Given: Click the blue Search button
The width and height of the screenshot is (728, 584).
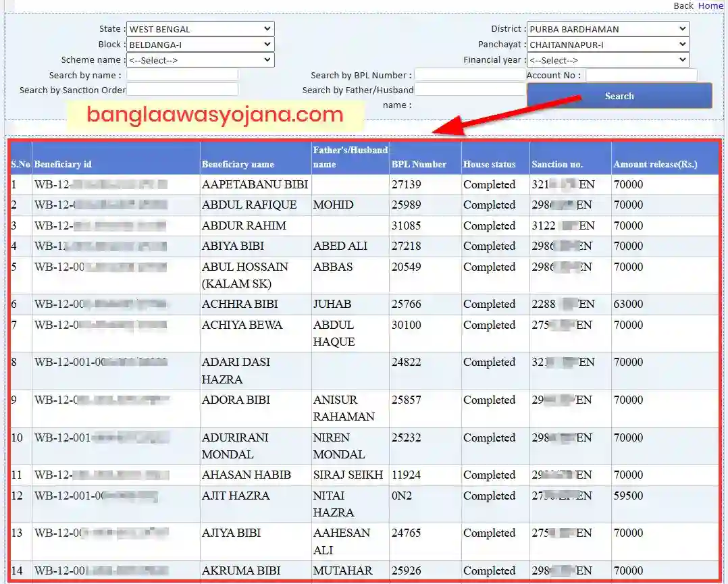Looking at the screenshot, I should coord(619,96).
